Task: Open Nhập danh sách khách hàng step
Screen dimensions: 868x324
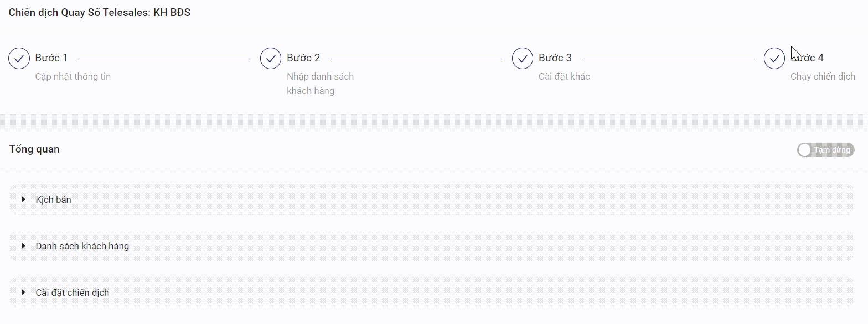Action: coord(320,83)
